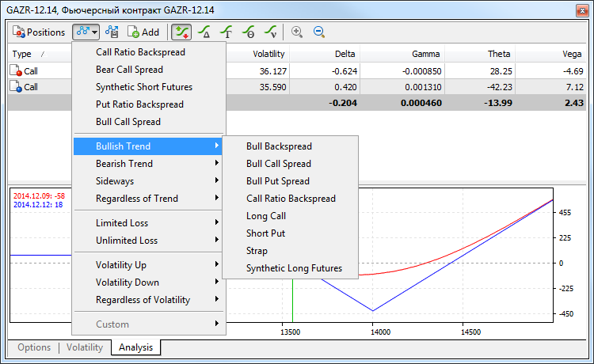Click the zoom out magnifier icon
This screenshot has height=364, width=594.
[319, 32]
